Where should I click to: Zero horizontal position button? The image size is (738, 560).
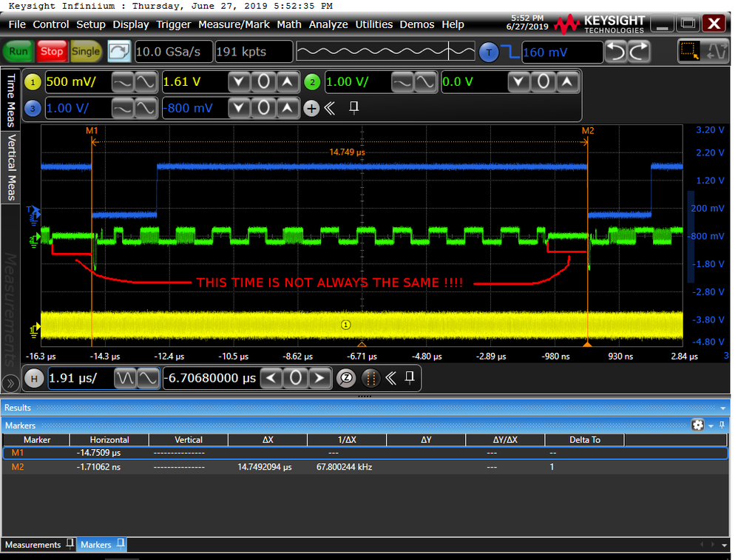[x=296, y=378]
